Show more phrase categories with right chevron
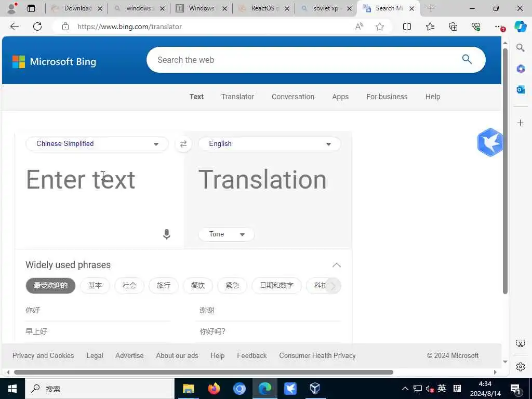This screenshot has width=532, height=399. pos(333,286)
